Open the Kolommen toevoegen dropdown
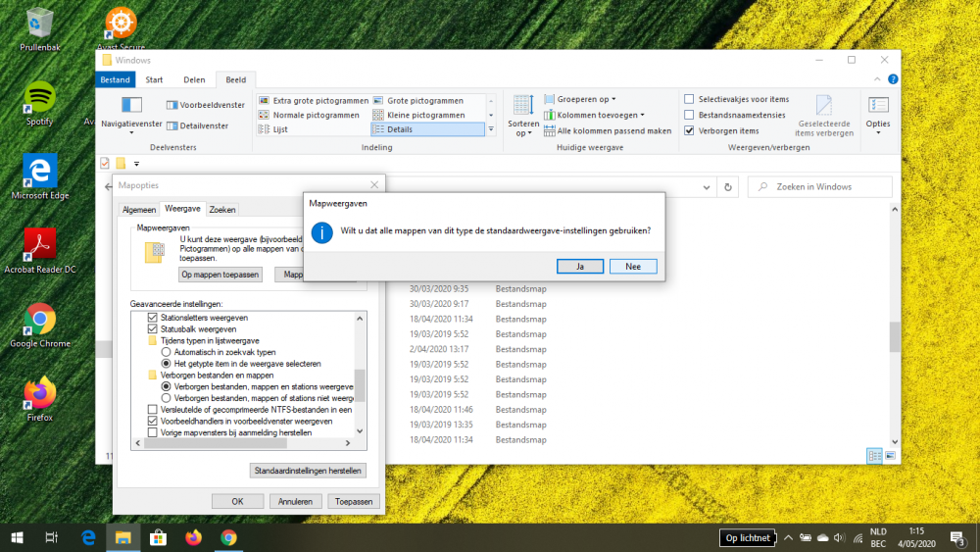The height and width of the screenshot is (552, 980). [600, 115]
